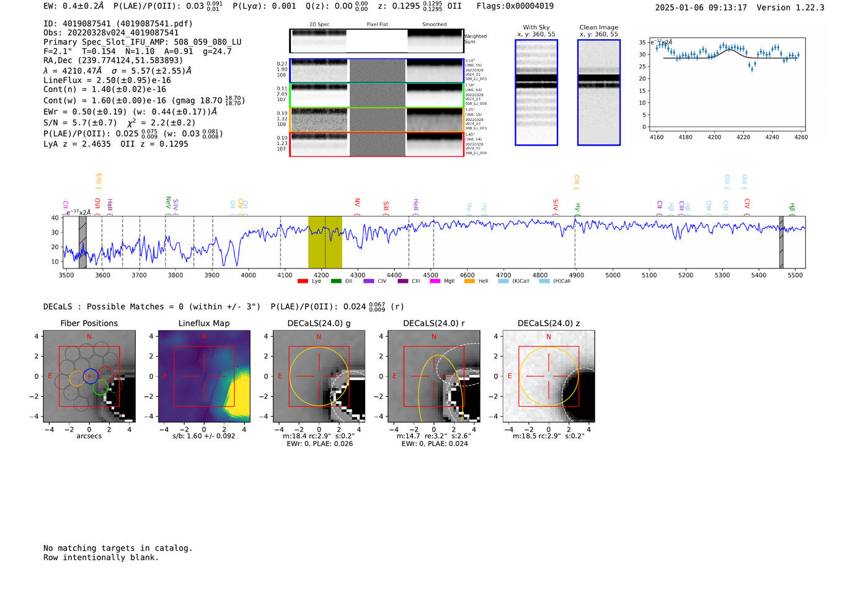Click the orange fiber circle in Fiber Positions

(76, 378)
